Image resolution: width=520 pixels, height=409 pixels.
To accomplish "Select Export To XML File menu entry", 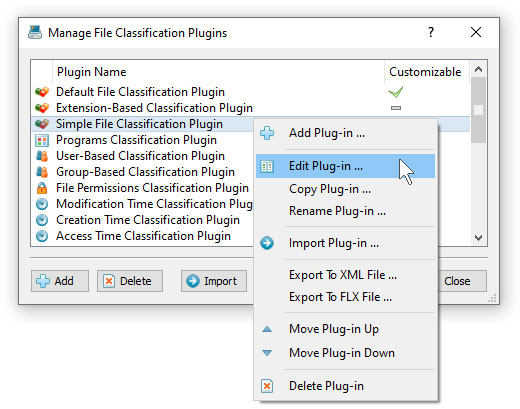I will pyautogui.click(x=345, y=275).
